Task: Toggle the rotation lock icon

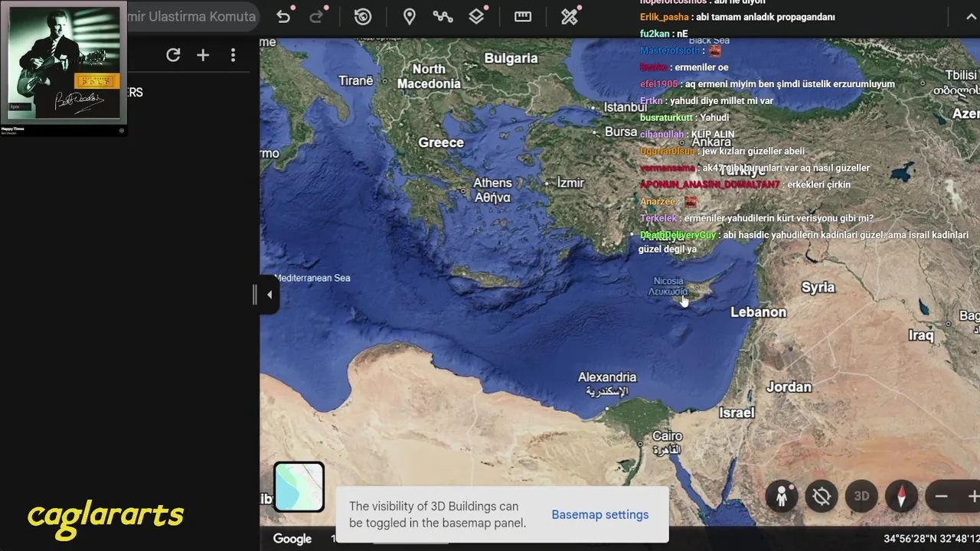Action: click(822, 496)
